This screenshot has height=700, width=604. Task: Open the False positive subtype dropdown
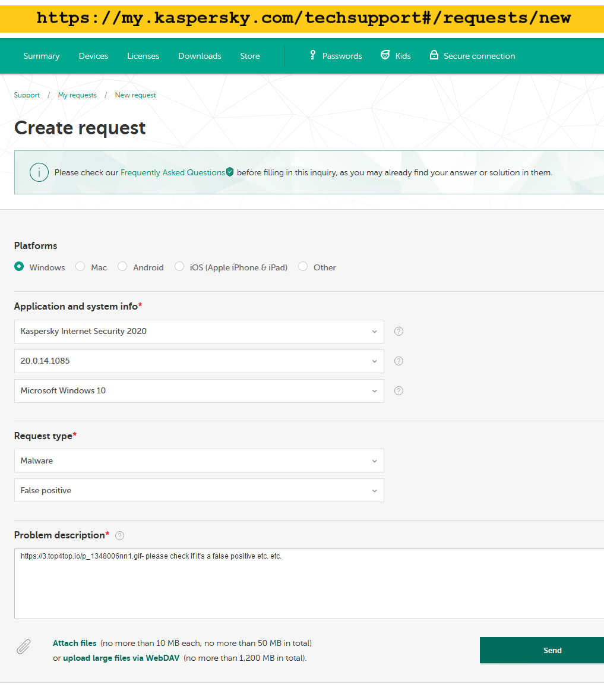(199, 490)
